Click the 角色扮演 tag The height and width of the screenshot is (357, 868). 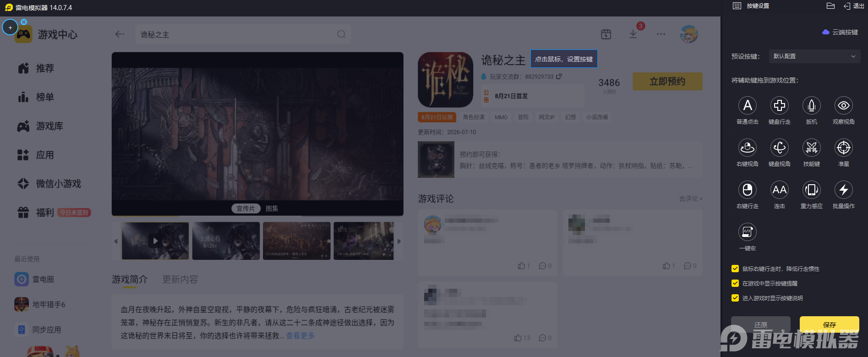[474, 117]
